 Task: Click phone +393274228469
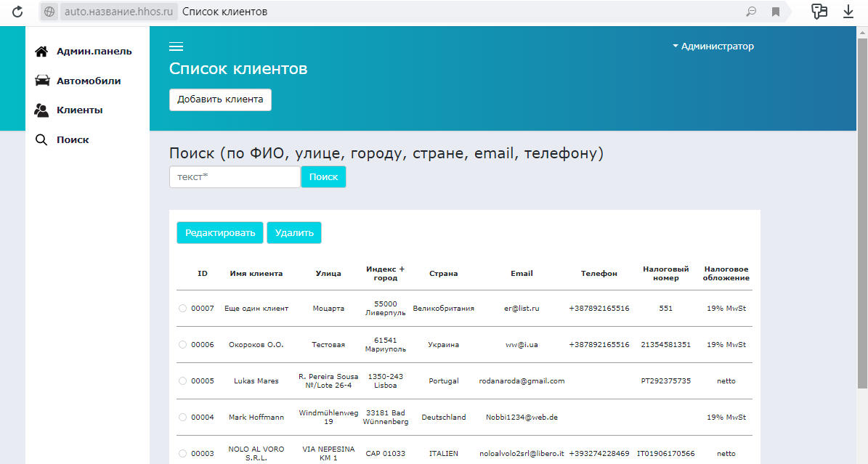coord(599,454)
